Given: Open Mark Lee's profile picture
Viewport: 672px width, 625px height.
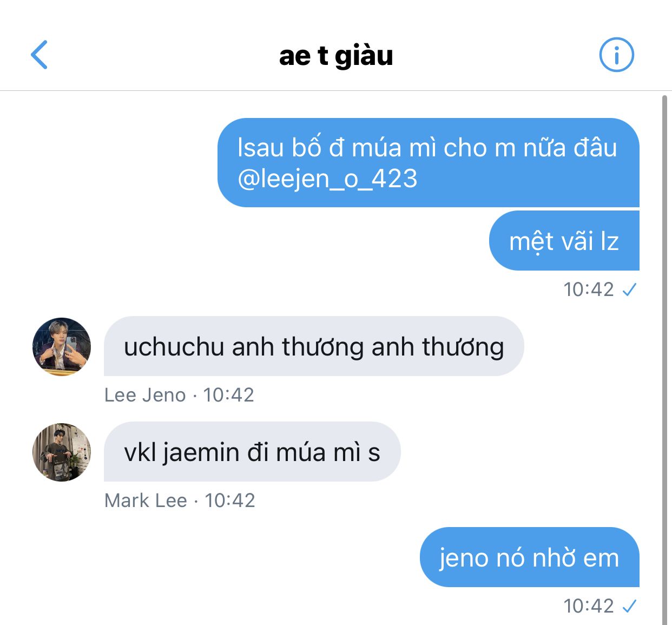Looking at the screenshot, I should (x=62, y=452).
